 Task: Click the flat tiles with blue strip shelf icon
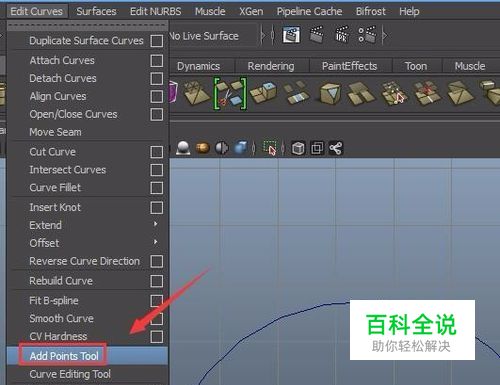click(x=296, y=93)
